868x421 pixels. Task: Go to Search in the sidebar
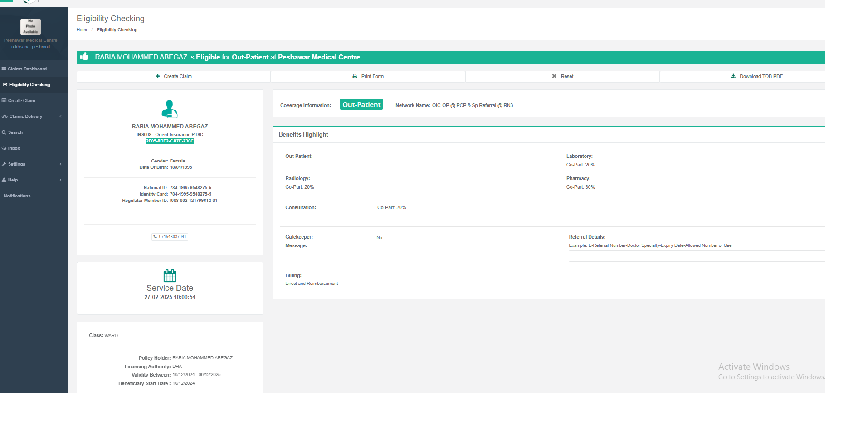[x=15, y=132]
